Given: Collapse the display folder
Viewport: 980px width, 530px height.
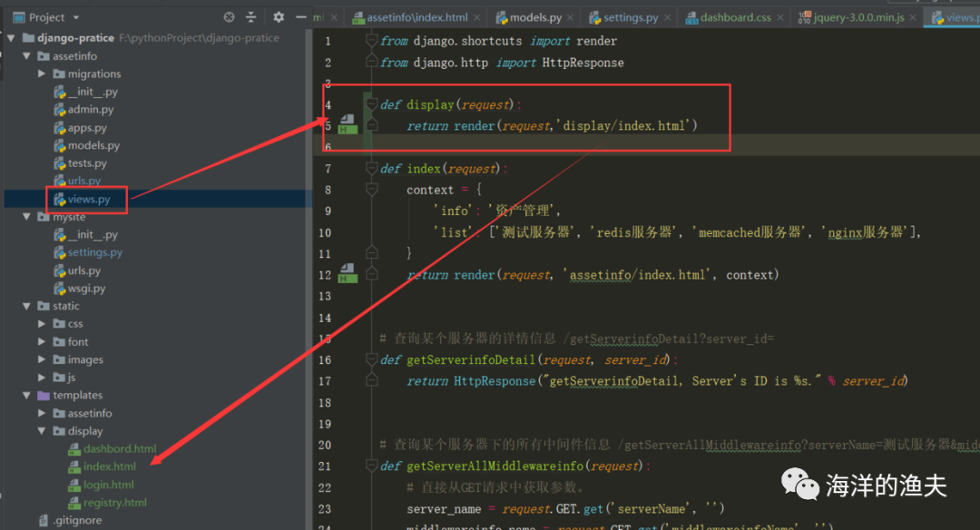Looking at the screenshot, I should pos(41,431).
